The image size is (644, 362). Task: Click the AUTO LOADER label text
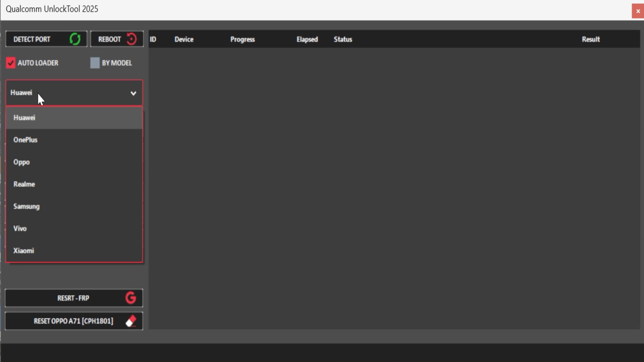[x=38, y=63]
